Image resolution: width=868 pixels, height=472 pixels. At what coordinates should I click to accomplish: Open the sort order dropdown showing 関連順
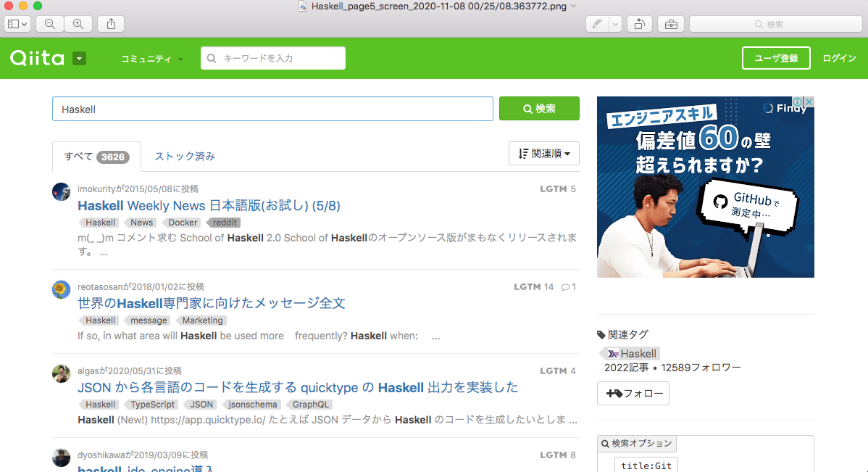(x=543, y=153)
